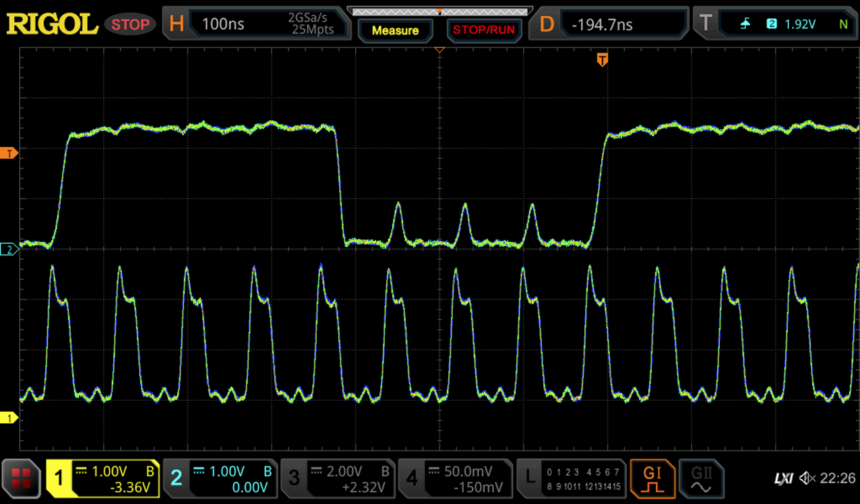860x504 pixels.
Task: Click the channel 1 yellow ground marker
Action: 9,418
